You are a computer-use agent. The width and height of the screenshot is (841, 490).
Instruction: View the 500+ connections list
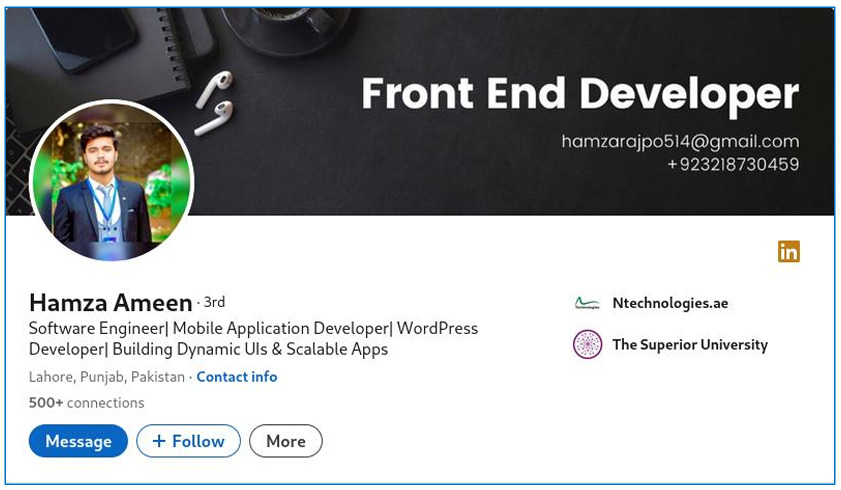pos(87,403)
